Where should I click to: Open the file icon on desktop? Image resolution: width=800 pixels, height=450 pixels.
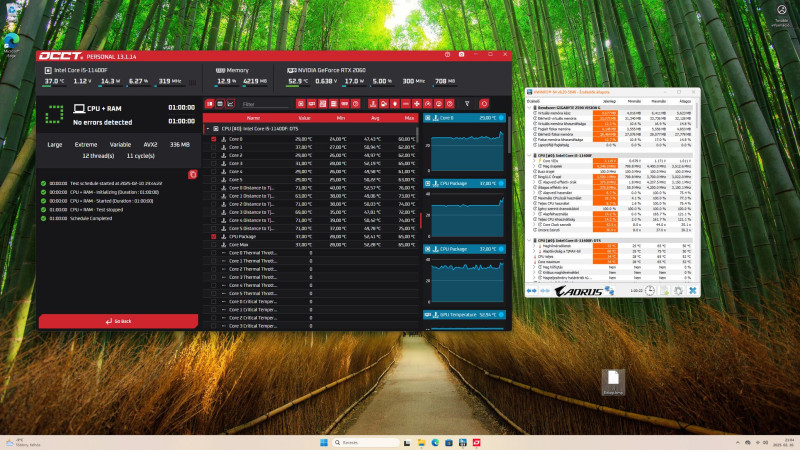click(613, 382)
